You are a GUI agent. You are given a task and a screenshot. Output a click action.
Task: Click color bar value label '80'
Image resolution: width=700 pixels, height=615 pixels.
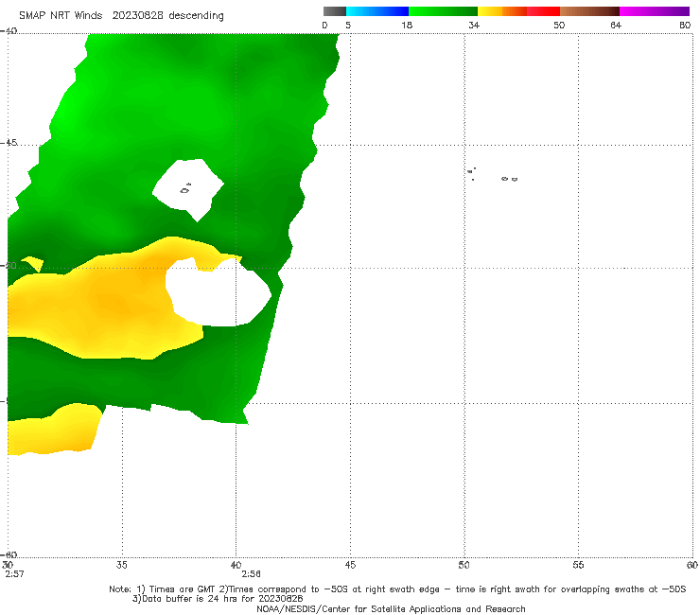(x=685, y=26)
